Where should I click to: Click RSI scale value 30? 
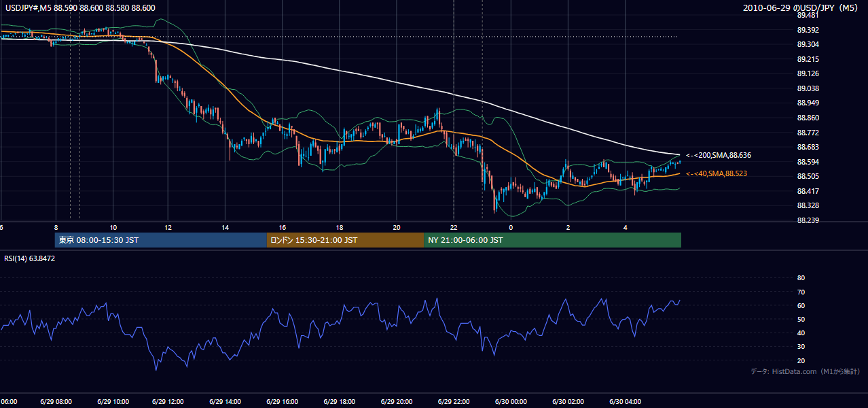(x=801, y=347)
